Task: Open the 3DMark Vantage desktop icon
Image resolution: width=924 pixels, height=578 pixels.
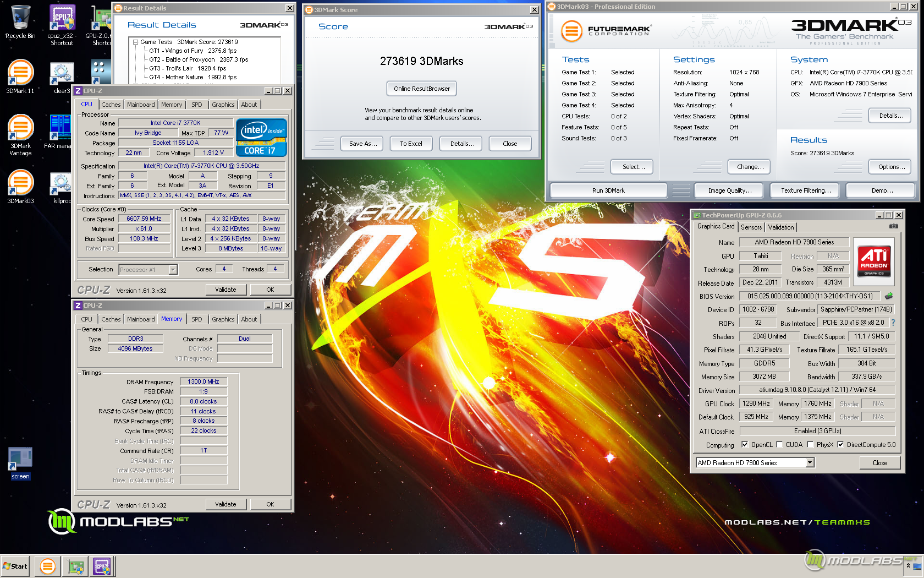Action: (x=20, y=135)
